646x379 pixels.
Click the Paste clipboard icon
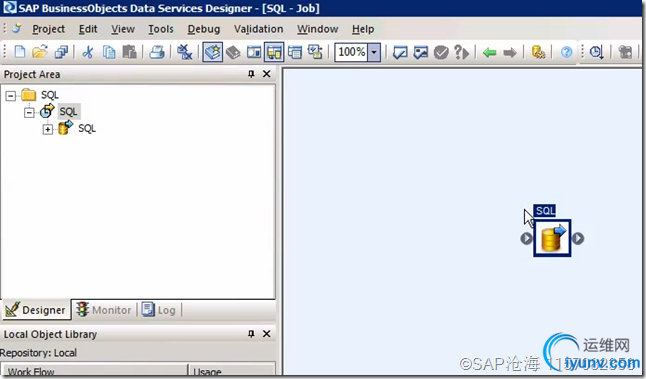click(129, 52)
